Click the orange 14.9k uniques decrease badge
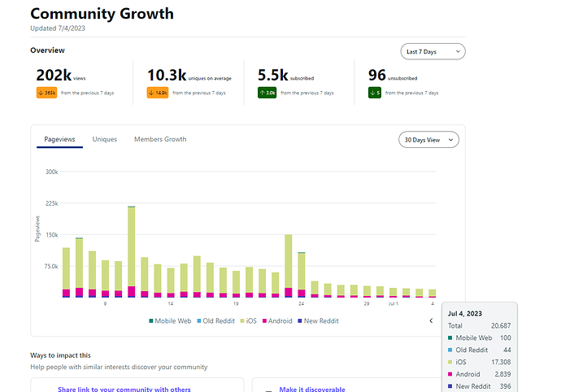561x392 pixels. pos(156,93)
